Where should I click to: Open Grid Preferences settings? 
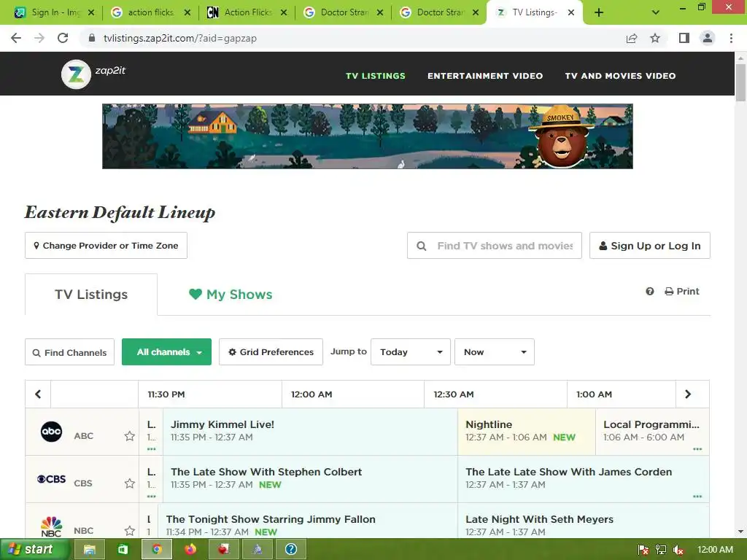coord(271,352)
